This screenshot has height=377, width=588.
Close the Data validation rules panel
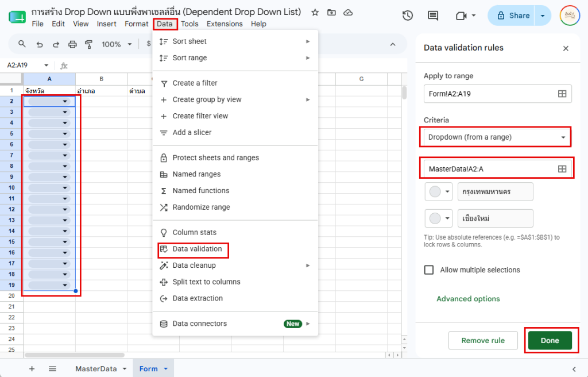[566, 48]
